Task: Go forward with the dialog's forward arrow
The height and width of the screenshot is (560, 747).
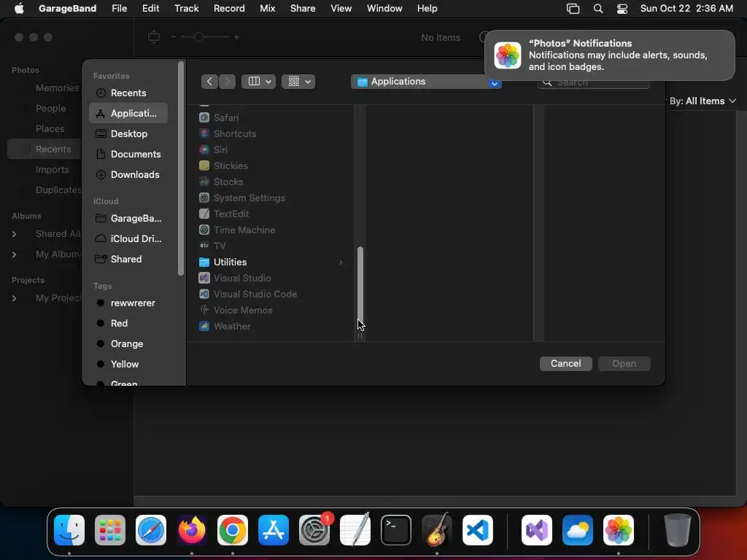Action: 228,82
